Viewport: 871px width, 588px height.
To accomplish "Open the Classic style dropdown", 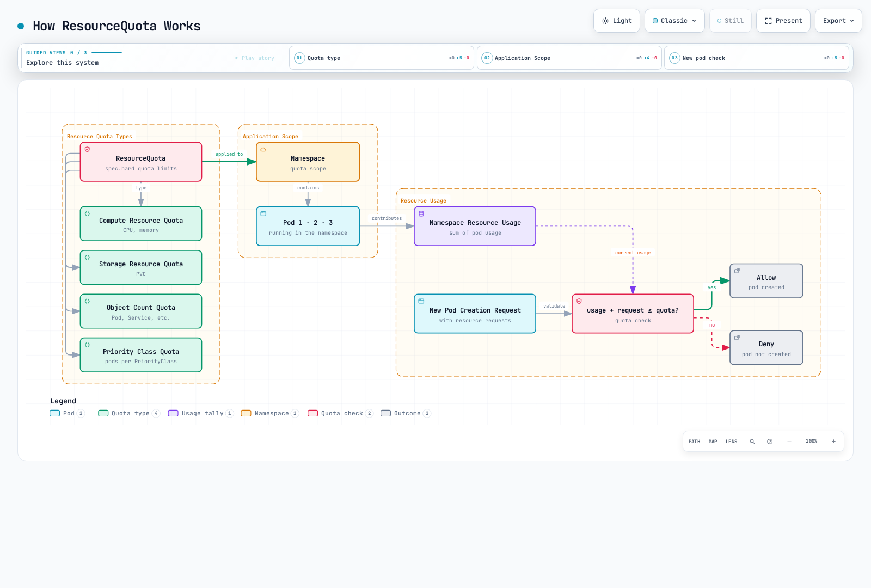I will point(674,21).
